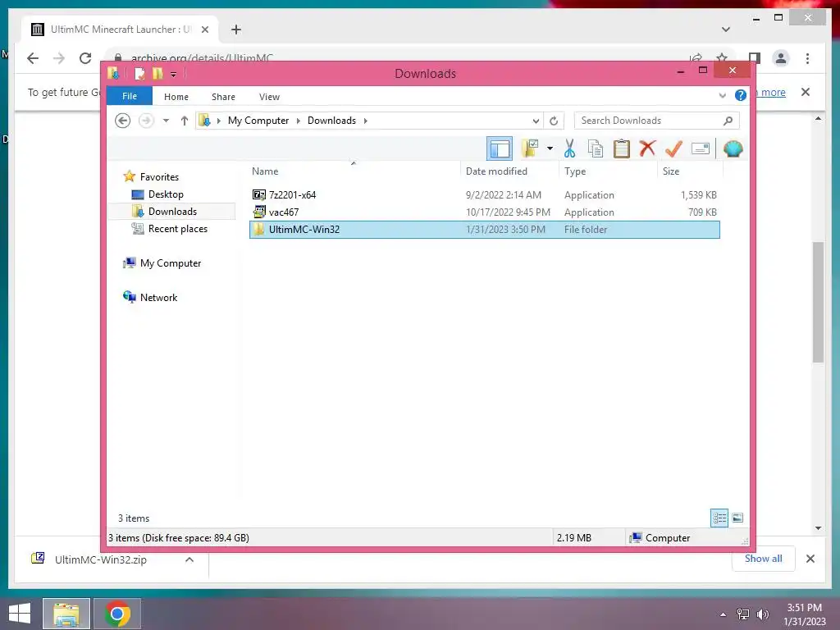Click the red X Delete icon
Screen dimensions: 840x630
pyautogui.click(x=647, y=148)
